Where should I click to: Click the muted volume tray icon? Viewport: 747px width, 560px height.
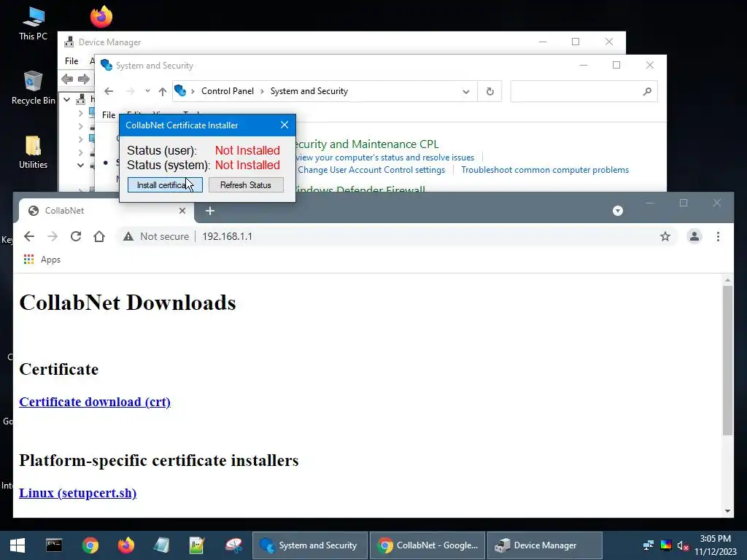point(683,545)
